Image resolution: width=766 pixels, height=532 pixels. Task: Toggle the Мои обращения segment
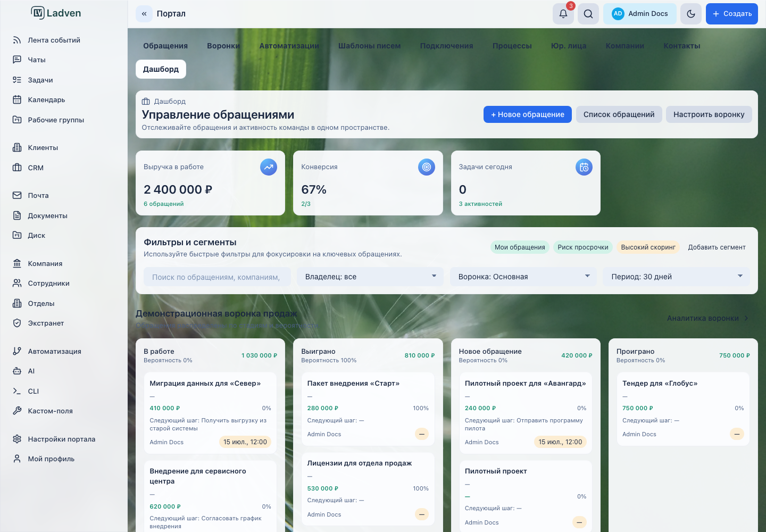[x=520, y=247]
